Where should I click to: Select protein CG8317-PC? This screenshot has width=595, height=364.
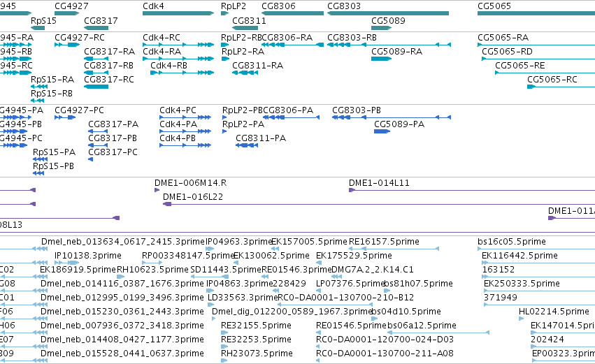coord(113,152)
